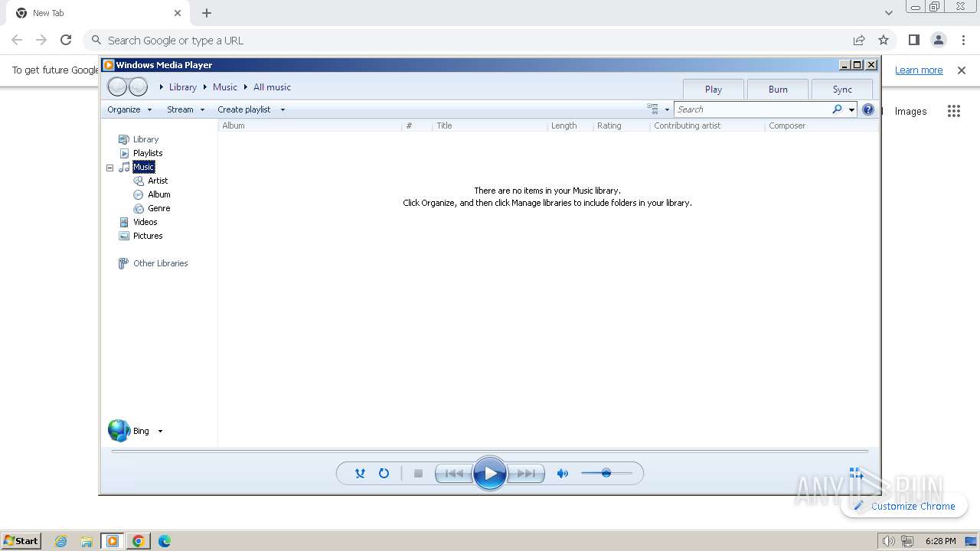Image resolution: width=980 pixels, height=551 pixels.
Task: Toggle repeat in Media Player controls
Action: click(x=384, y=474)
